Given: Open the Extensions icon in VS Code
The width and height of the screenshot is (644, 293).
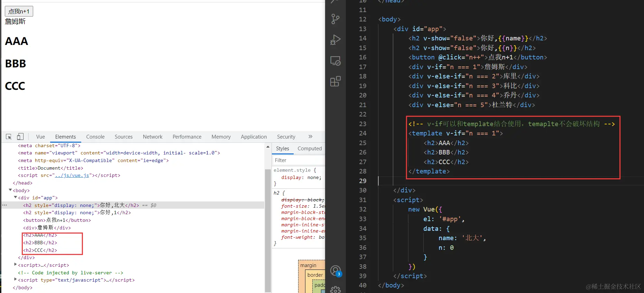Looking at the screenshot, I should click(335, 82).
